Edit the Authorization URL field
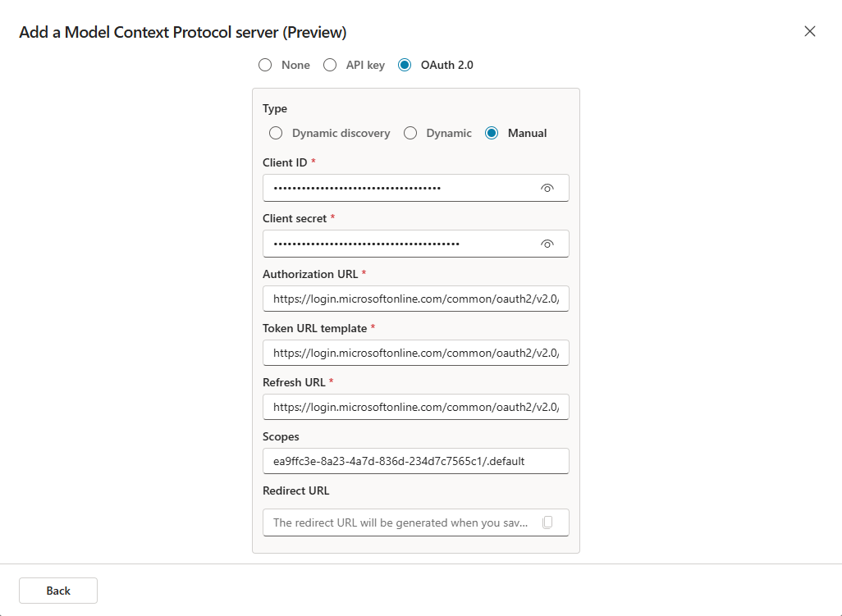 415,299
